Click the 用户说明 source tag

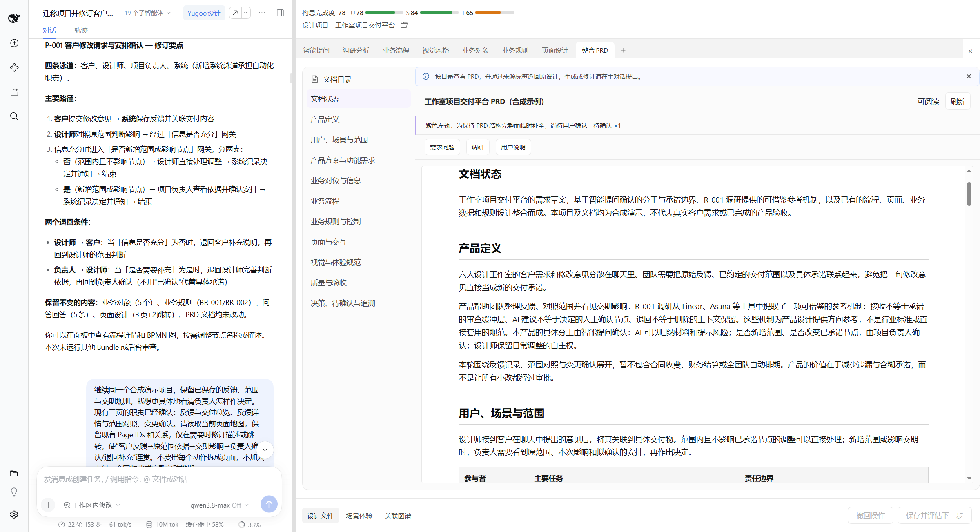point(513,147)
